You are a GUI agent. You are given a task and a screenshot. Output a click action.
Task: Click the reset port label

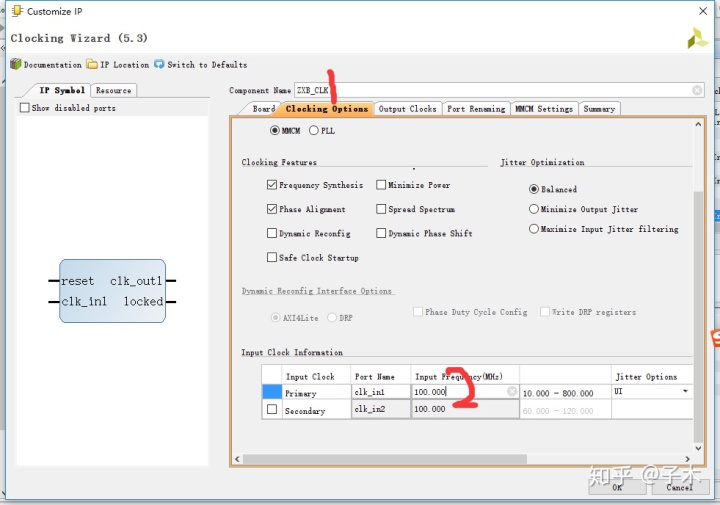(x=78, y=281)
